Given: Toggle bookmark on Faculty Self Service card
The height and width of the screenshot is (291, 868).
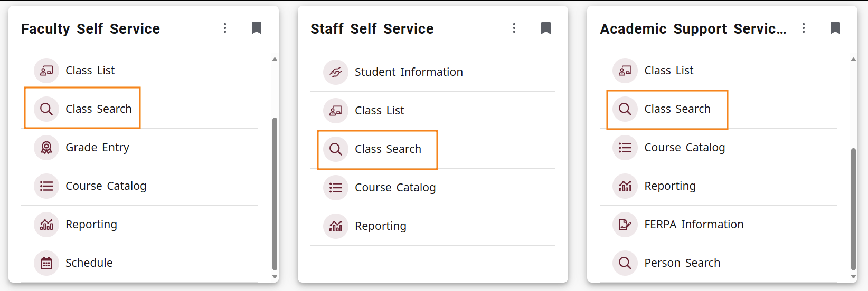Looking at the screenshot, I should point(257,28).
